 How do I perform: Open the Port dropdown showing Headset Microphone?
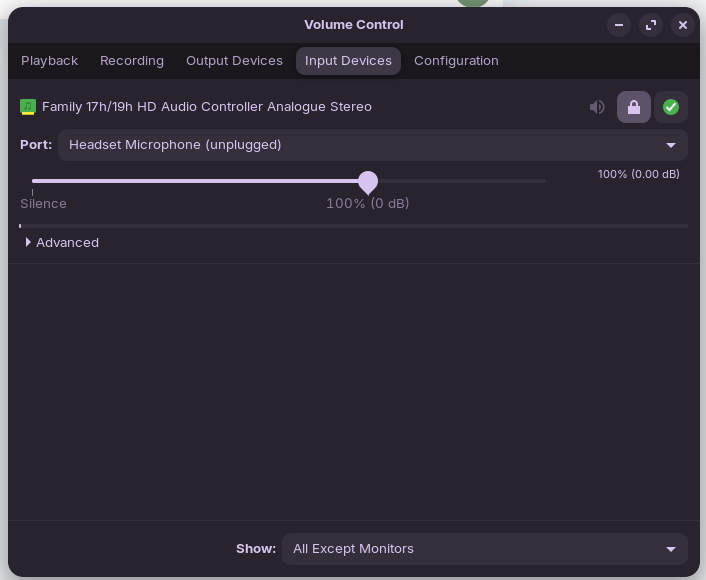(372, 145)
